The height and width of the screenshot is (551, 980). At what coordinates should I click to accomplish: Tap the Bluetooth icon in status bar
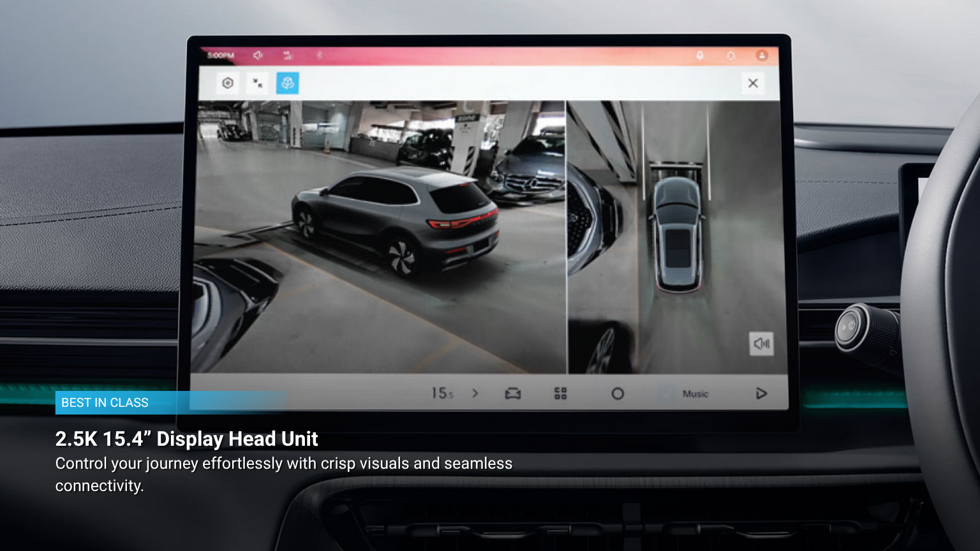(x=320, y=55)
